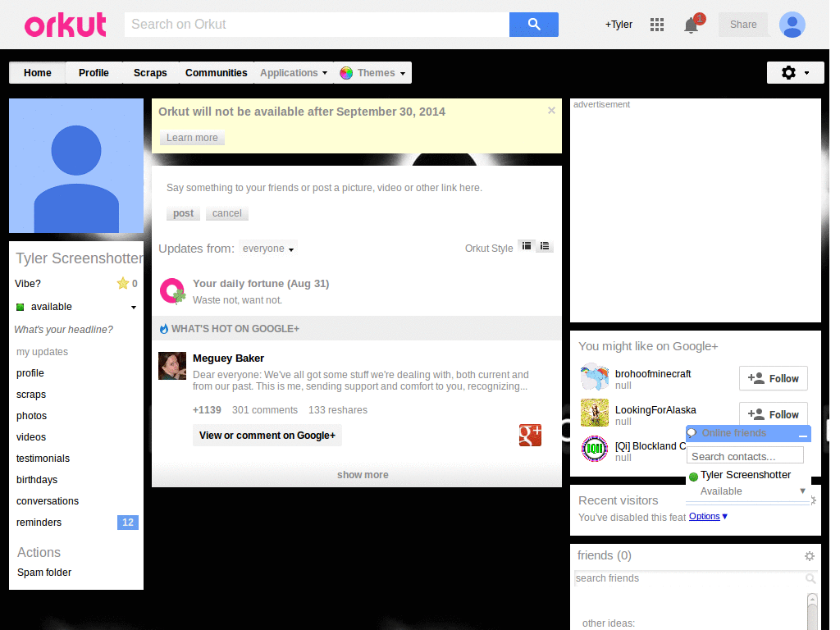Image resolution: width=840 pixels, height=630 pixels.
Task: Click show more updates
Action: pos(363,475)
